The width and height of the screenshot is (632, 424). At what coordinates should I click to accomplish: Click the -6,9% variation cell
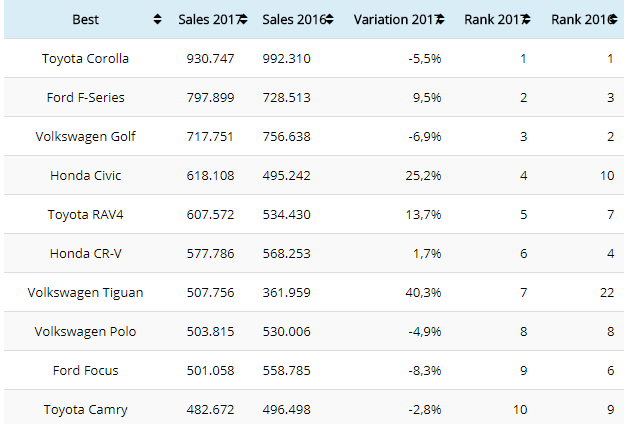425,137
